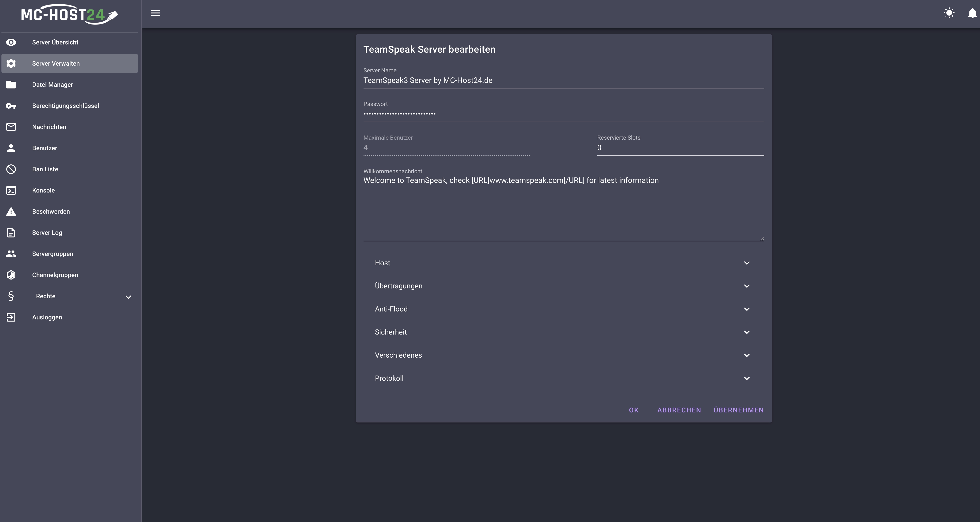Expand the Übertragungen section

[563, 286]
